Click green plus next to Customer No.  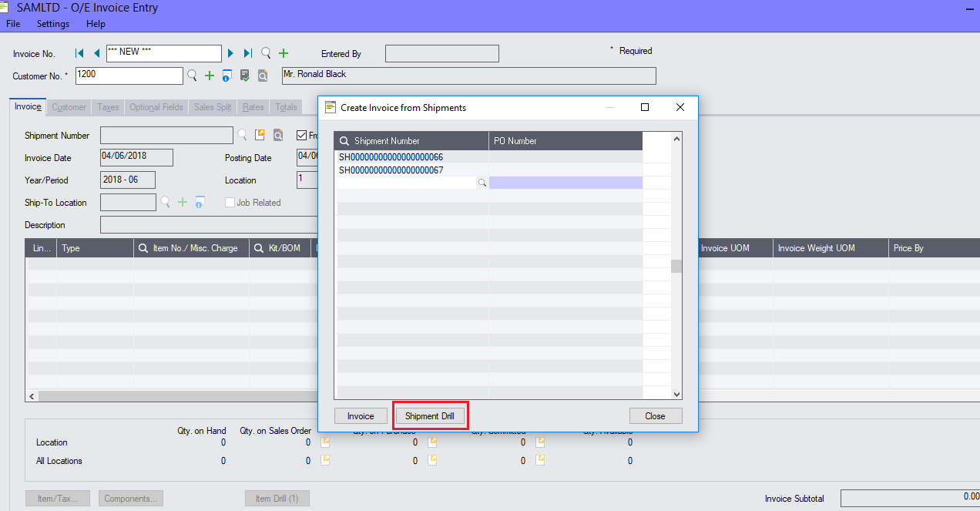[x=210, y=76]
